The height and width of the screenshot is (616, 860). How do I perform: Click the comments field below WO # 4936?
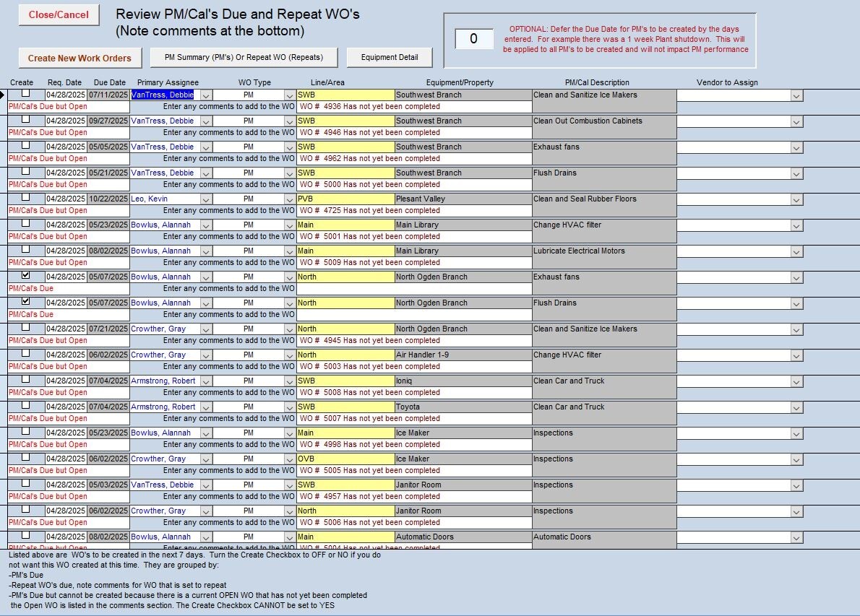pos(217,106)
